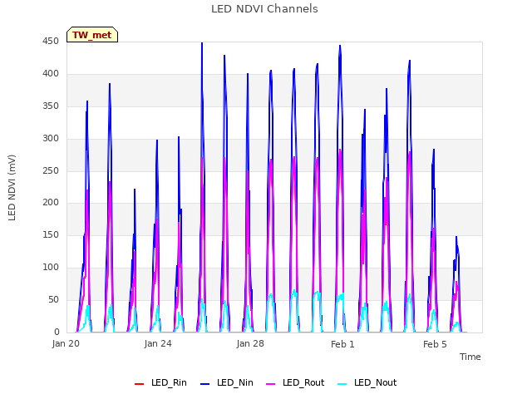Toggle the LED_Nout legend entry

(367, 383)
